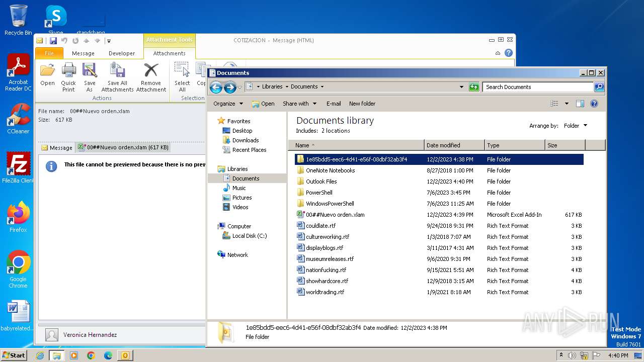Open Recycle Bin desktop icon
644x362 pixels.
point(18,20)
